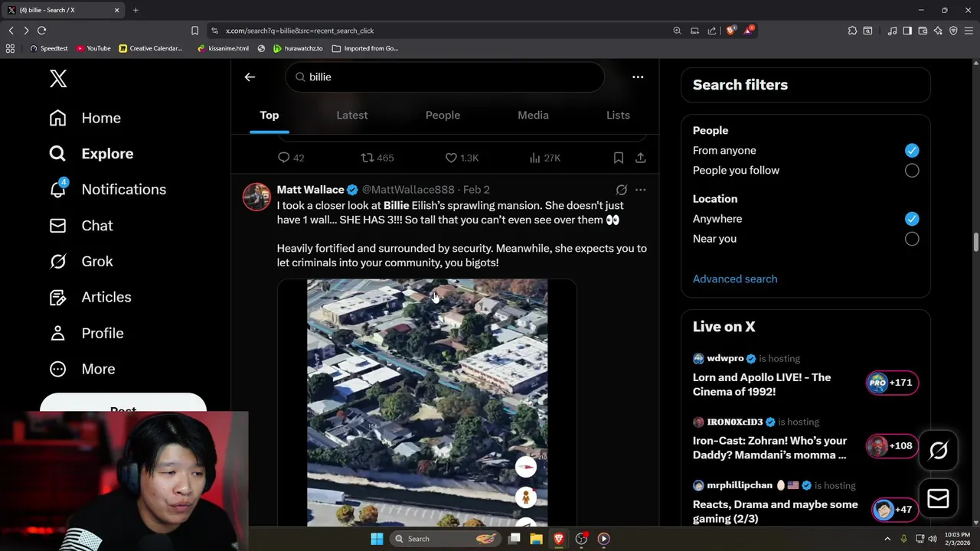Click the zoom magnifier in address bar
980x551 pixels.
click(677, 31)
